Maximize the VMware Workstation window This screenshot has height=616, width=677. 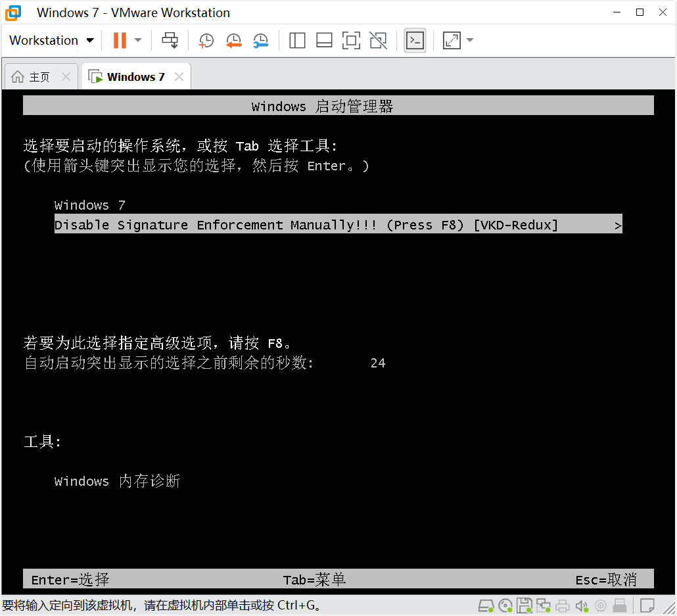point(640,12)
